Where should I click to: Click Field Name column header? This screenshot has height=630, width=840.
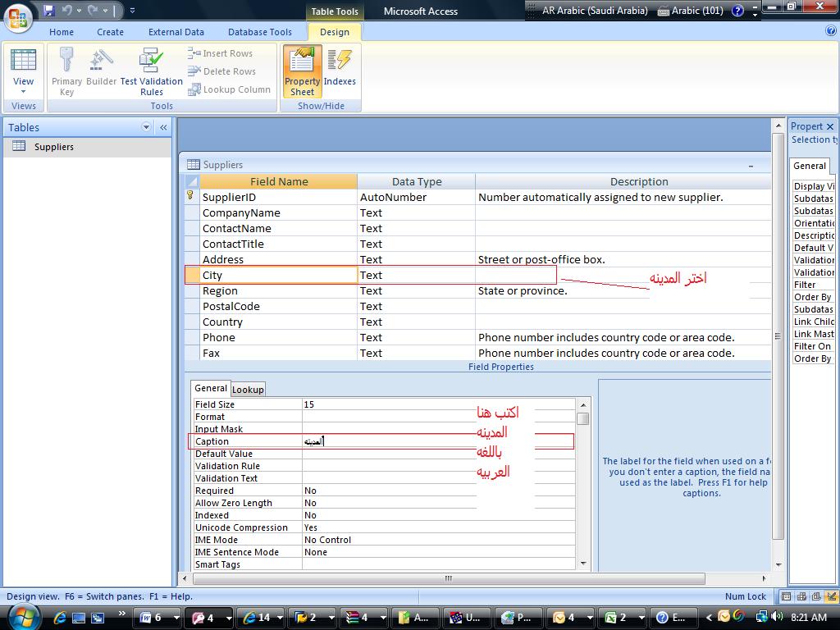pos(279,181)
